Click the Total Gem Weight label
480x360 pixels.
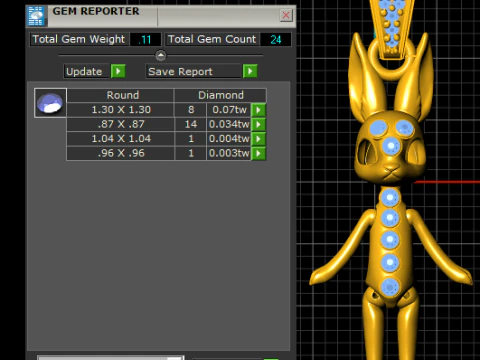point(79,39)
